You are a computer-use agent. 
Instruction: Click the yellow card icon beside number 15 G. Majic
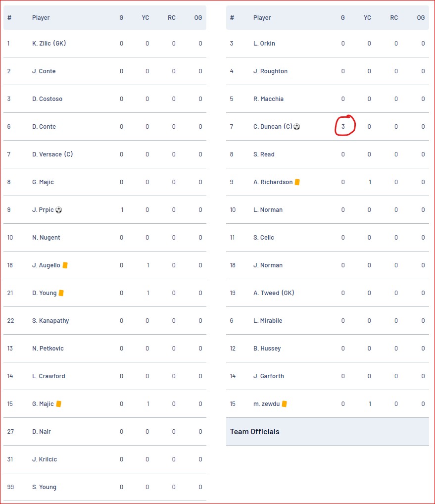coord(58,403)
